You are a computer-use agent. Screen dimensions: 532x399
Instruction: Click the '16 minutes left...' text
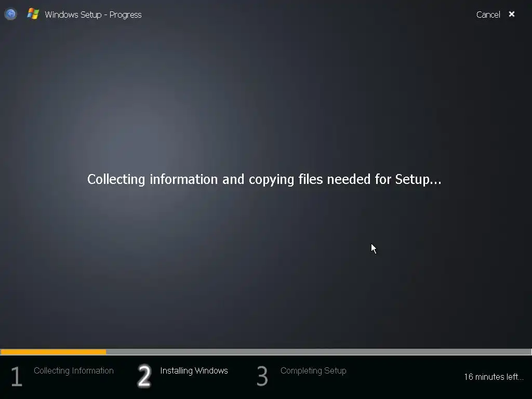click(494, 377)
